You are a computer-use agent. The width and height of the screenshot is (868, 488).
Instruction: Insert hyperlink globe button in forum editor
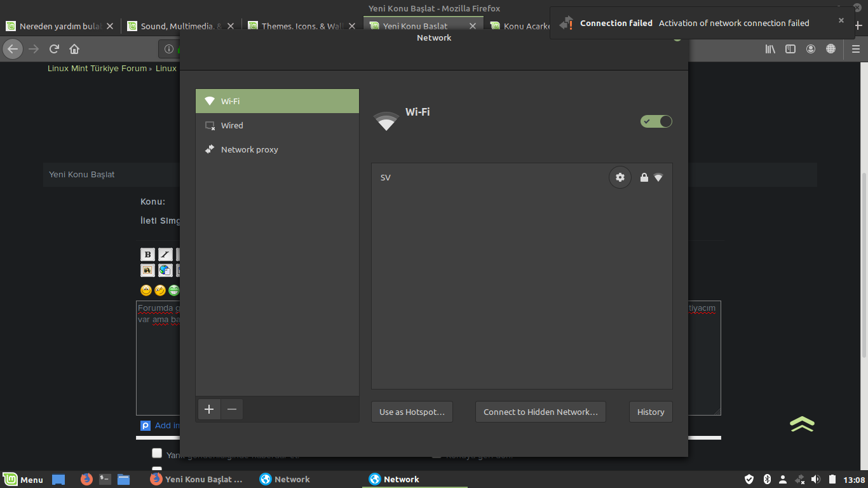coord(165,270)
